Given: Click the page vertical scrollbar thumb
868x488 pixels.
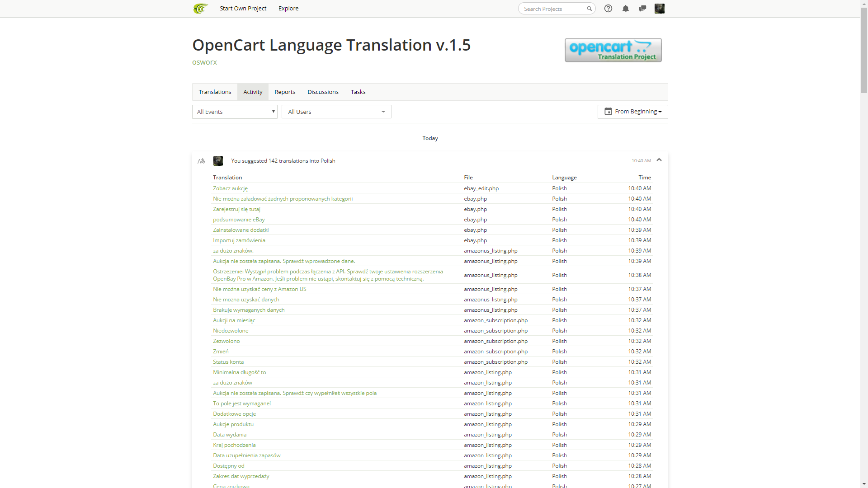Looking at the screenshot, I should 864,50.
